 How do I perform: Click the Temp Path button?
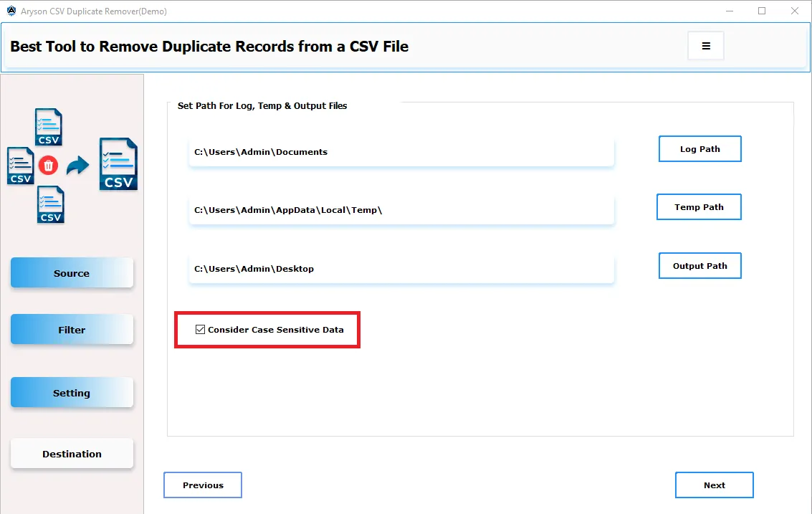(699, 207)
